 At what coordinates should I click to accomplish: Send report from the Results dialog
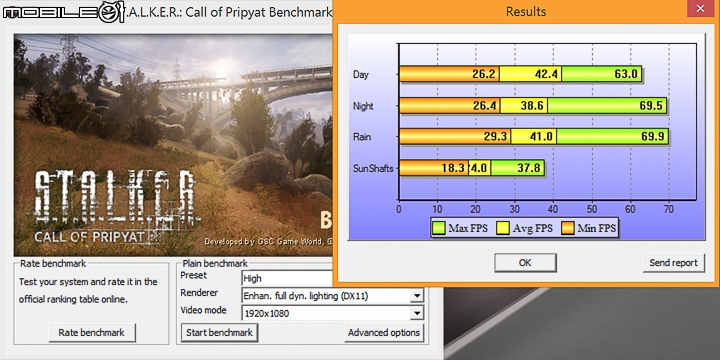[x=673, y=263]
